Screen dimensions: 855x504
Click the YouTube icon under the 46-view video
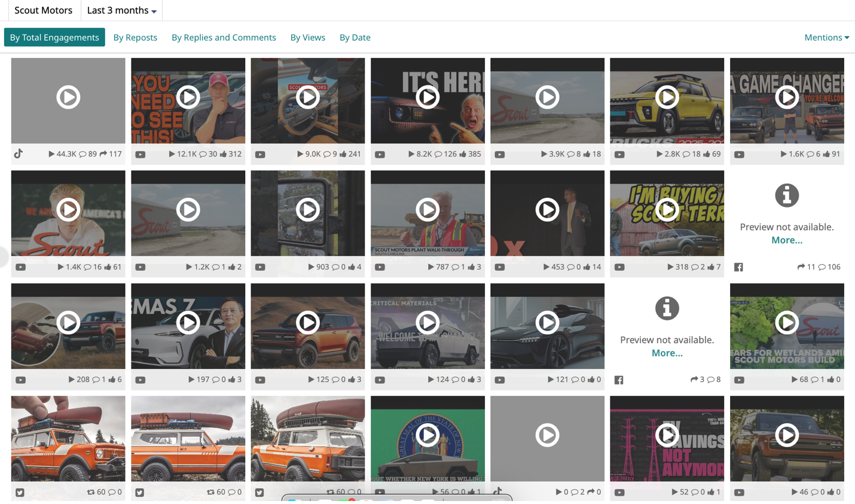[x=740, y=493]
